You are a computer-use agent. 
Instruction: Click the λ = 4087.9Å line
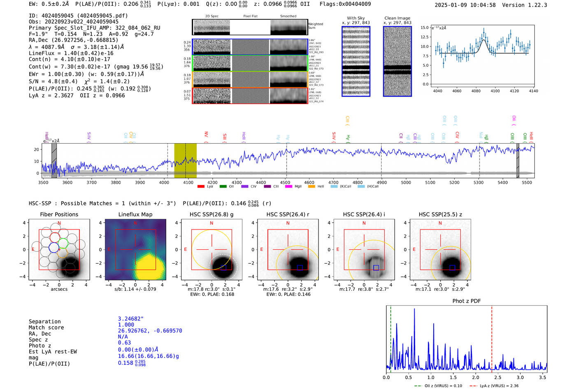pyautogui.click(x=46, y=47)
